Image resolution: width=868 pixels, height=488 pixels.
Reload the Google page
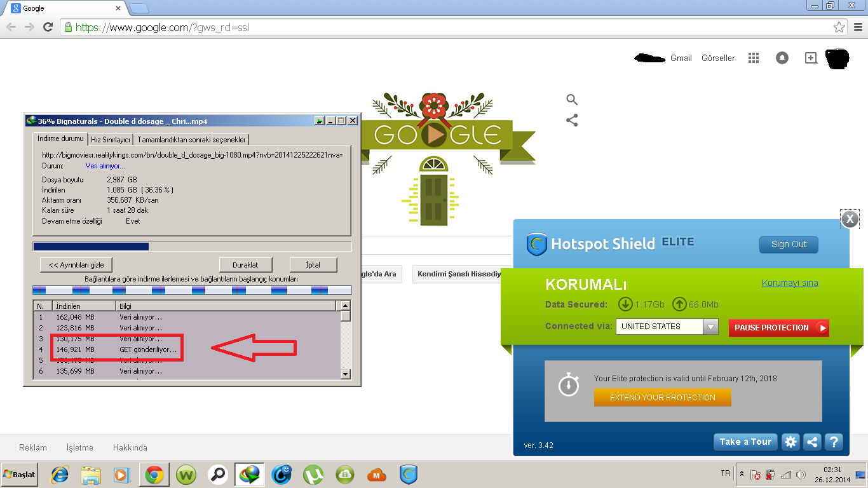pos(48,27)
